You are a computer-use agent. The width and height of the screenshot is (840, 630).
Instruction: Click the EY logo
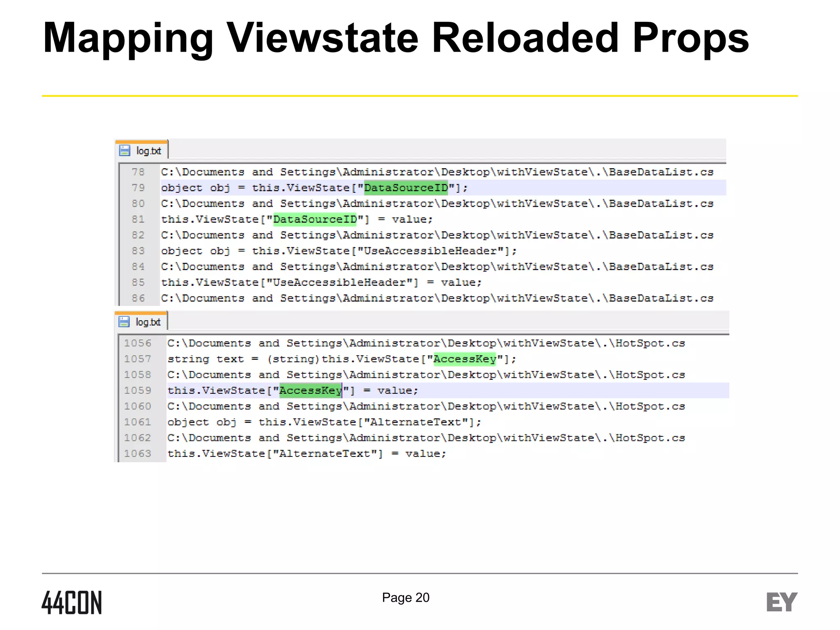(782, 602)
